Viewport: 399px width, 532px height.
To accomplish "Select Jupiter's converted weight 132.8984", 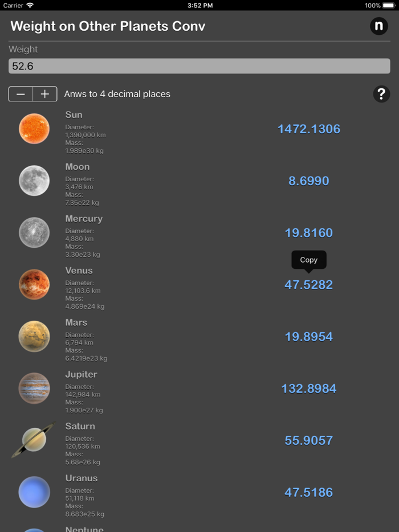I will click(308, 388).
